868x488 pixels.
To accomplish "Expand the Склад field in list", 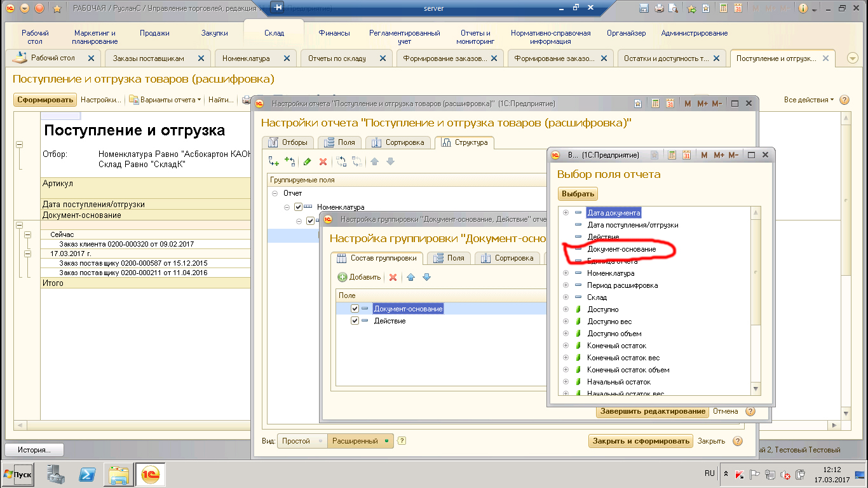I will 566,297.
